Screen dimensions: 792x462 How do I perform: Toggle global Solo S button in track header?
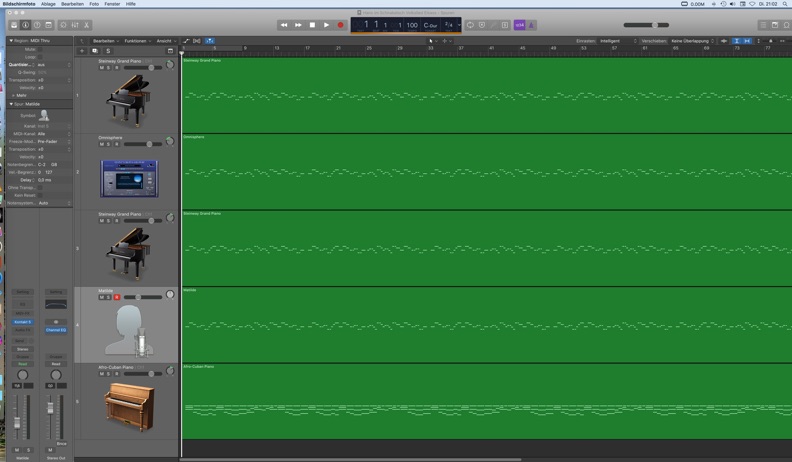click(108, 51)
